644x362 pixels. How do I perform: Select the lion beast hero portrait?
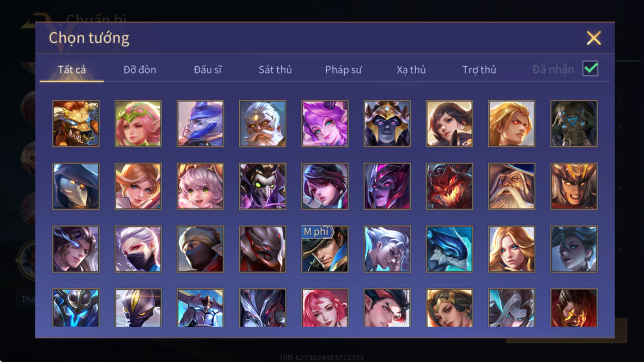coord(76,123)
